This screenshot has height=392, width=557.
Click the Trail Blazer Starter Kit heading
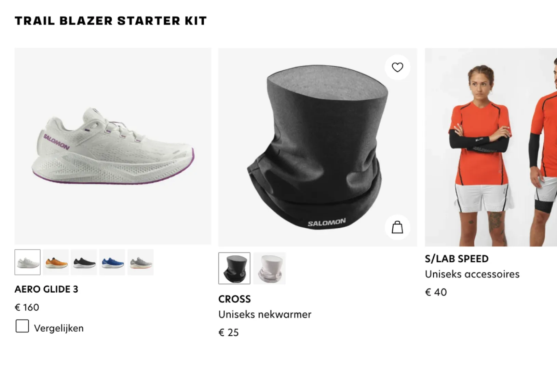click(x=111, y=21)
